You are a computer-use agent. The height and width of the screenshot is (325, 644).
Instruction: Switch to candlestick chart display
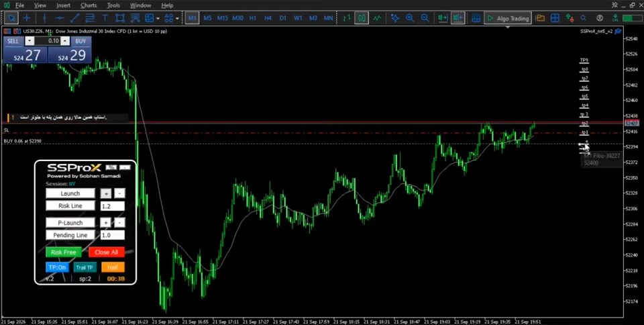(x=362, y=18)
